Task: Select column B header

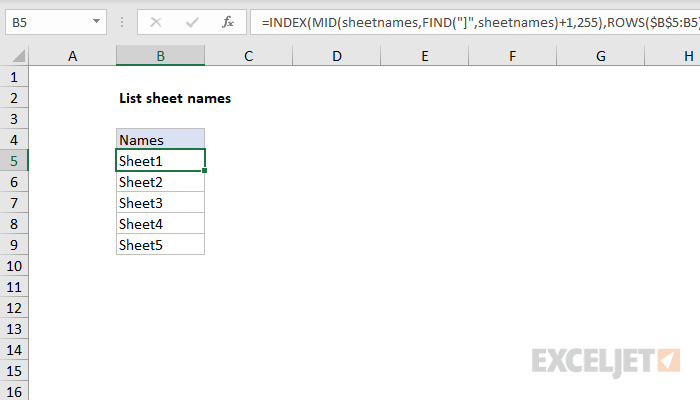Action: pyautogui.click(x=160, y=58)
